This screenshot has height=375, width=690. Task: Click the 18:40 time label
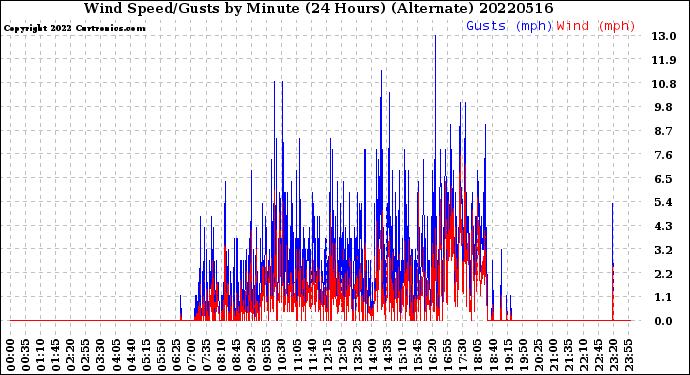pyautogui.click(x=493, y=355)
